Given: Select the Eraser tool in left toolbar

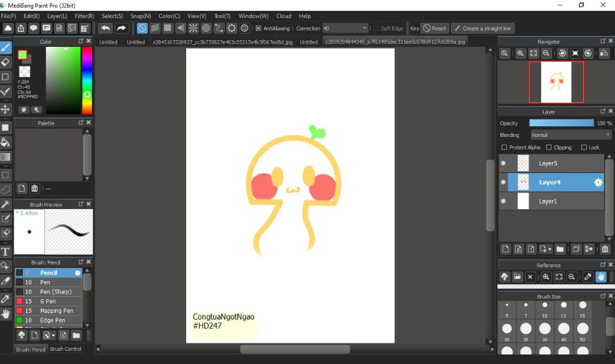Looking at the screenshot, I should pos(5,62).
